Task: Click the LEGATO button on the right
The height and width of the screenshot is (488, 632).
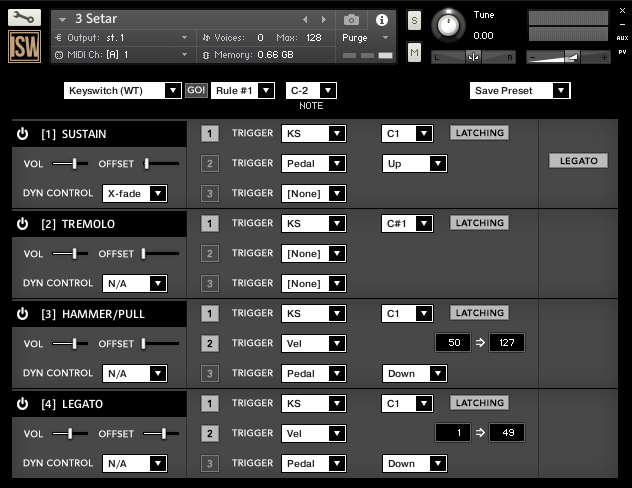Action: 578,161
